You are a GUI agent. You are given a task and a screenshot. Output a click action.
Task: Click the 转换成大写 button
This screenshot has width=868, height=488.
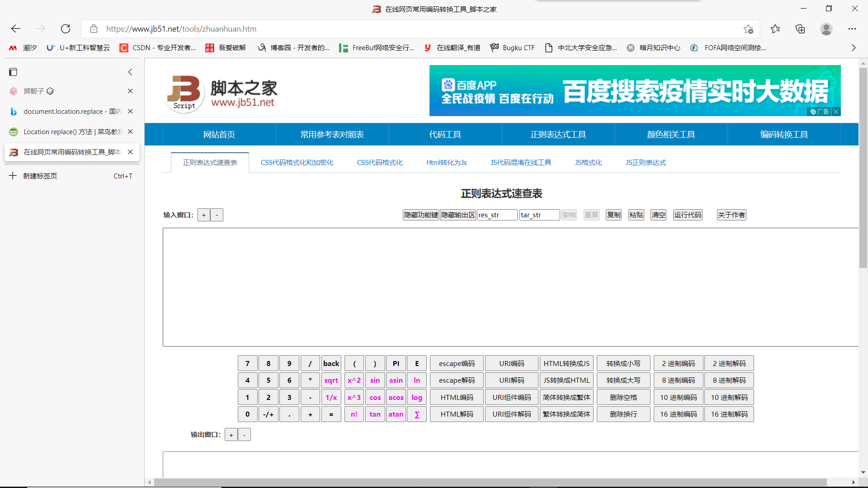coord(623,380)
